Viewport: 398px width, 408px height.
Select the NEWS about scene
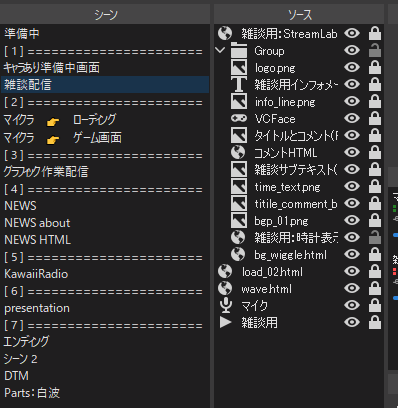[x=105, y=223]
